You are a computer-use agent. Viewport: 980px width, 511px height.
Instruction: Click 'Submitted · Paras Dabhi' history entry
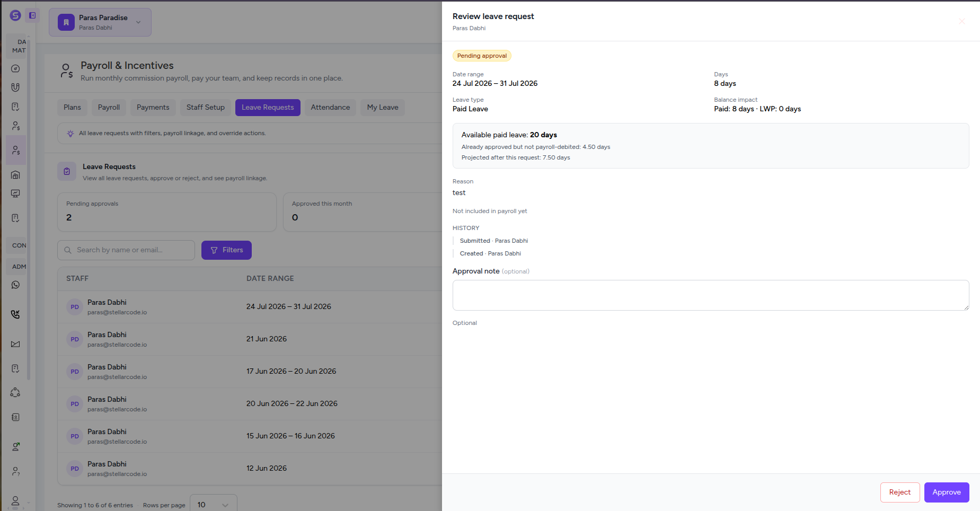pyautogui.click(x=494, y=241)
